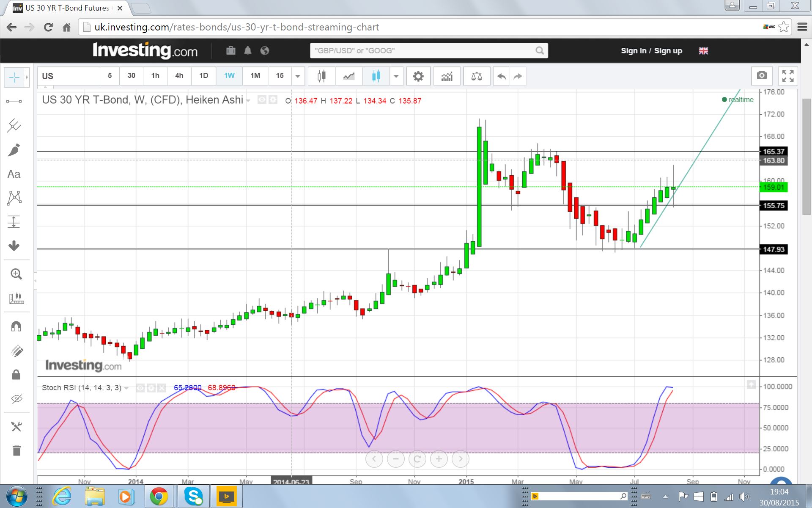Redo the last chart action

[518, 76]
